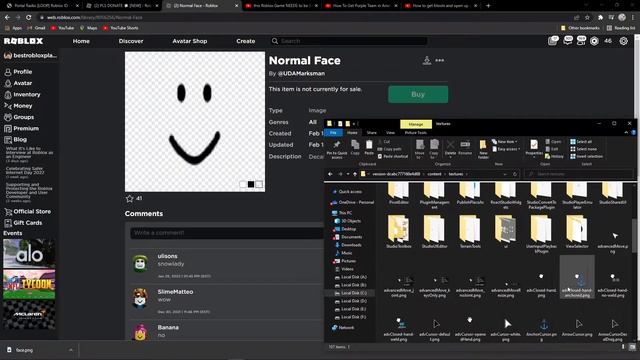640x360 pixels.
Task: Open the New item dropdown
Action: tap(505, 142)
